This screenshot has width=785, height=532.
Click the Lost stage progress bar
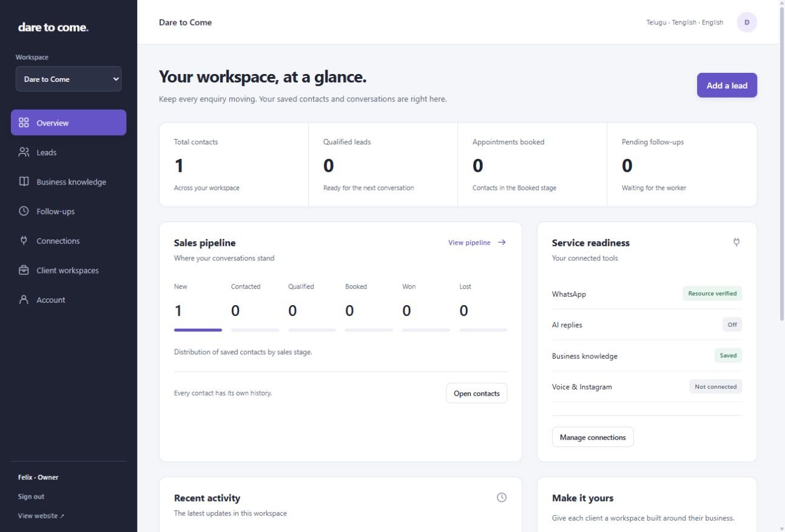point(483,330)
